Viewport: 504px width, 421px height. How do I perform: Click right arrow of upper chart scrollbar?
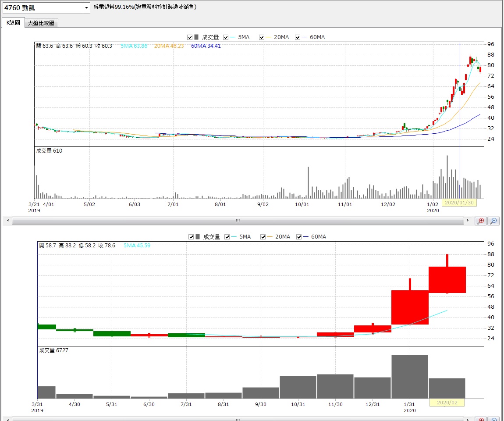click(469, 221)
